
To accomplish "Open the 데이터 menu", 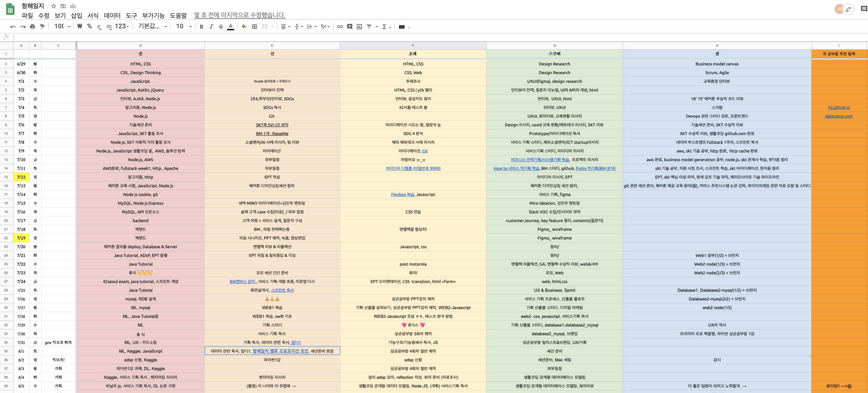I will pos(112,15).
